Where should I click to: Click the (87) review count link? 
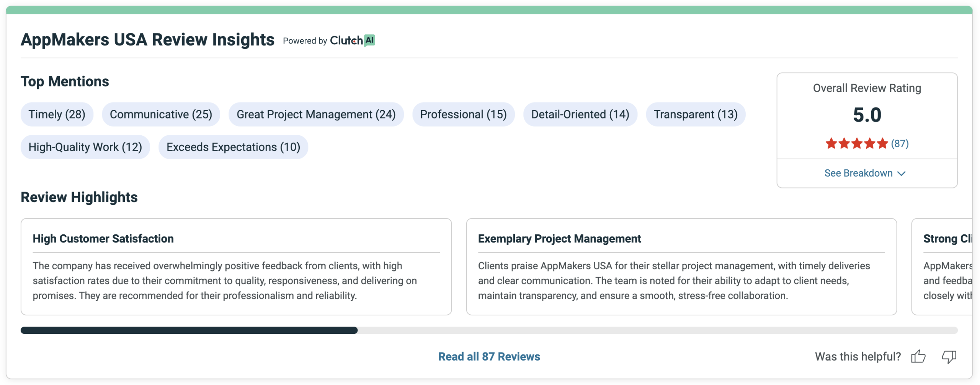point(900,144)
